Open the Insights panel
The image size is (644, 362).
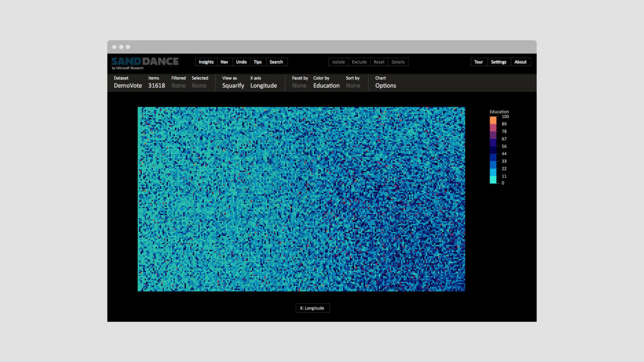(206, 62)
